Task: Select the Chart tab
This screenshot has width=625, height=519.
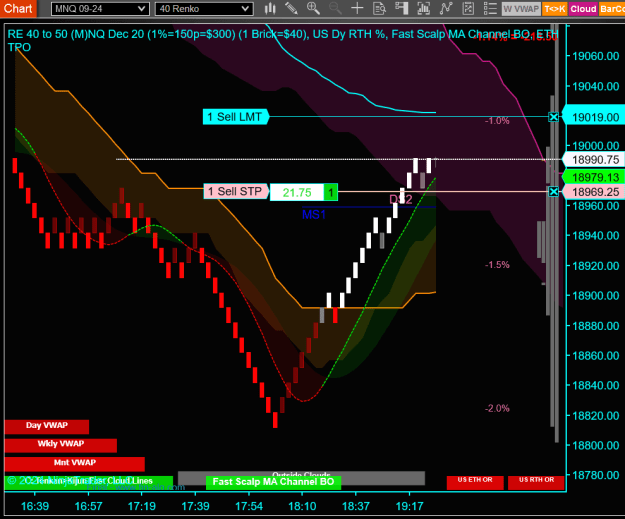Action: tap(18, 8)
